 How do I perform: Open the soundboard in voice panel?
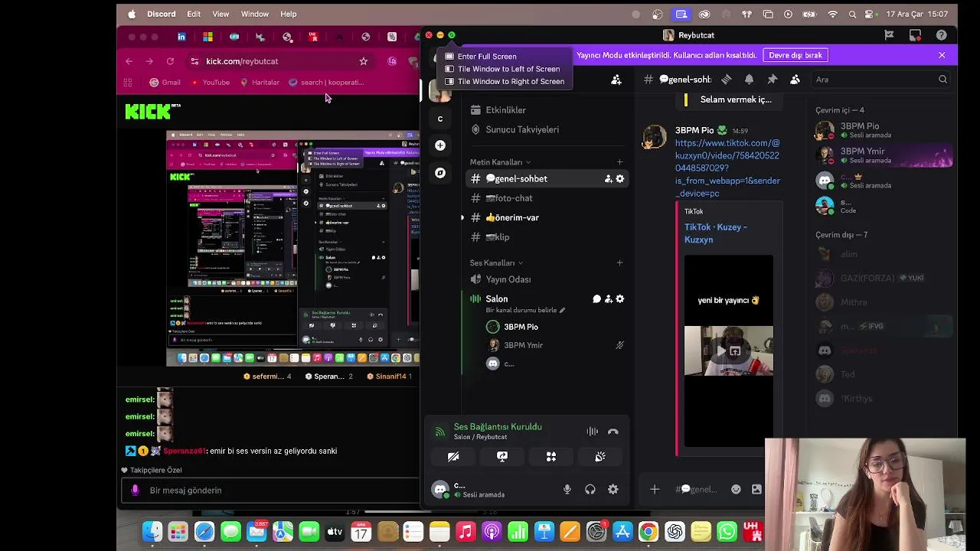[x=600, y=457]
